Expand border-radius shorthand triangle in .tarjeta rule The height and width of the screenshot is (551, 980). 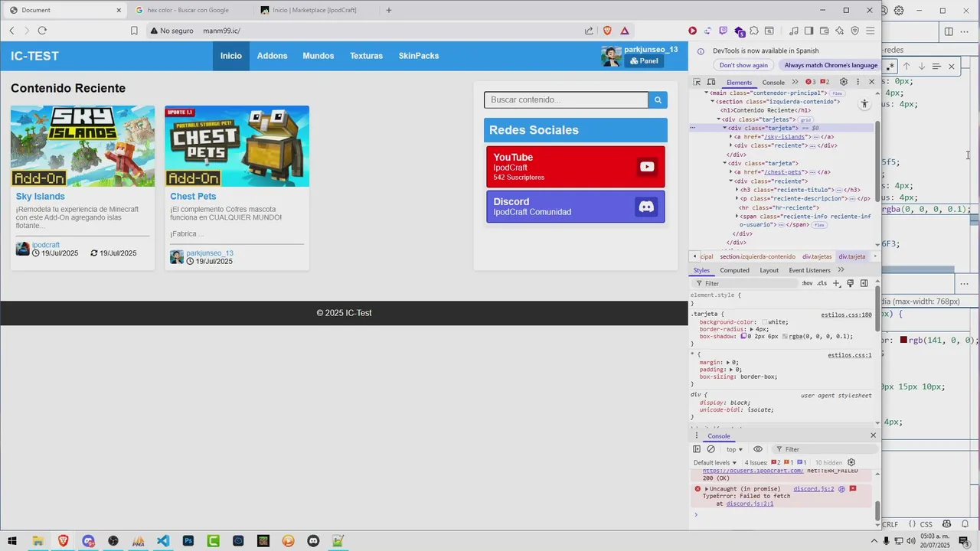[751, 329]
